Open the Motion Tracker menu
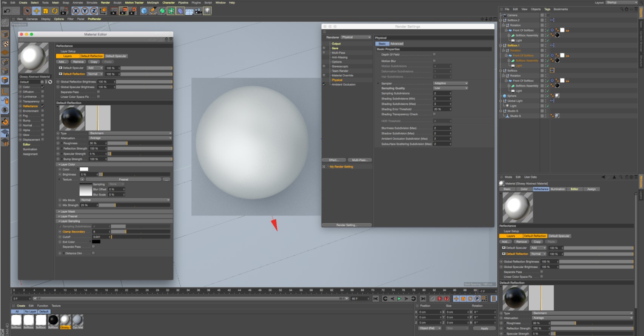The width and height of the screenshot is (644, 336). point(134,3)
